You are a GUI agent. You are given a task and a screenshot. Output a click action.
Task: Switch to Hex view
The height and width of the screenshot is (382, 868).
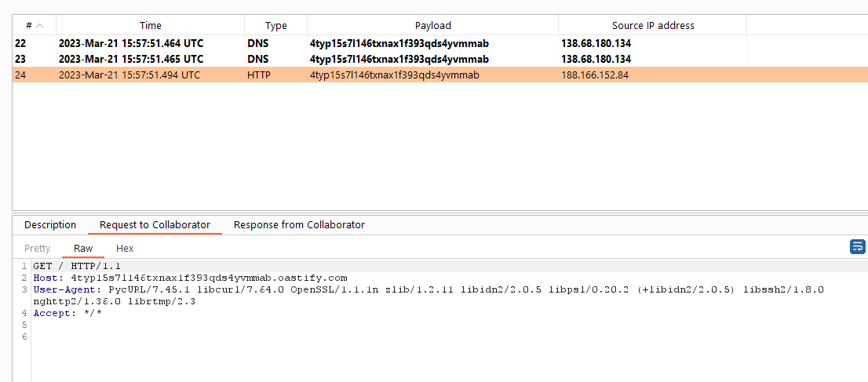[125, 249]
